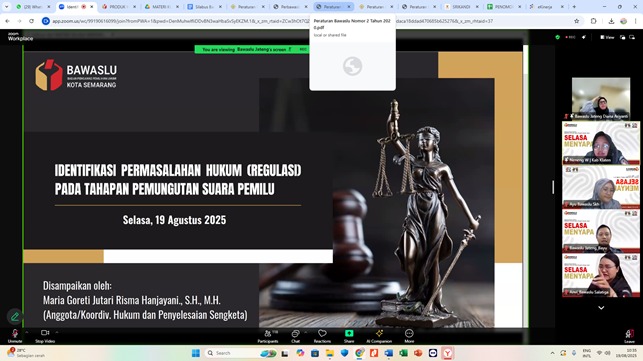Click the green annotate pencil icon
643x361 pixels.
pos(15,317)
